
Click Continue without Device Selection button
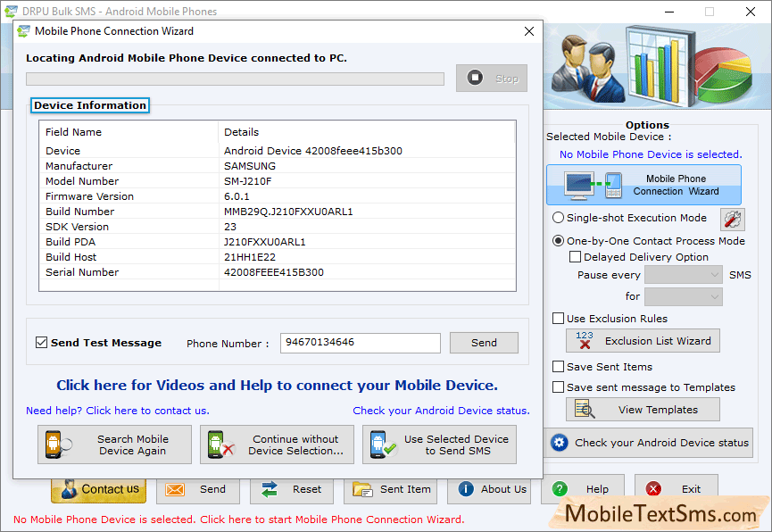(277, 445)
